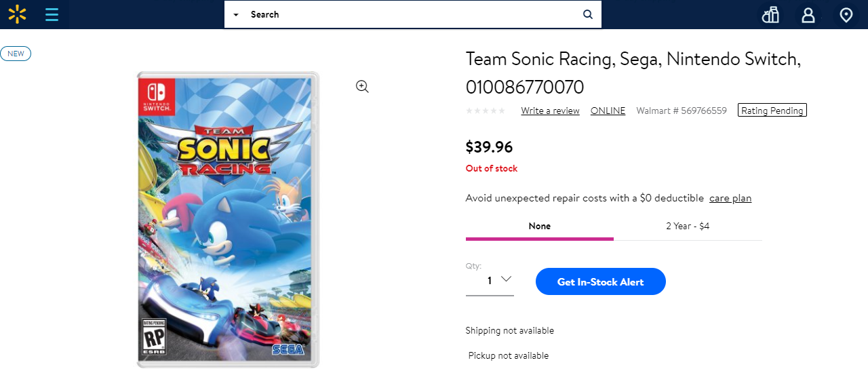Viewport: 868px width, 373px height.
Task: Open the care plan link
Action: click(730, 198)
